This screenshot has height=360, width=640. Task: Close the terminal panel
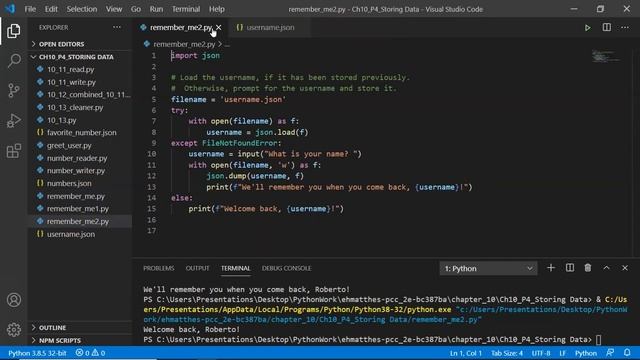tap(625, 268)
